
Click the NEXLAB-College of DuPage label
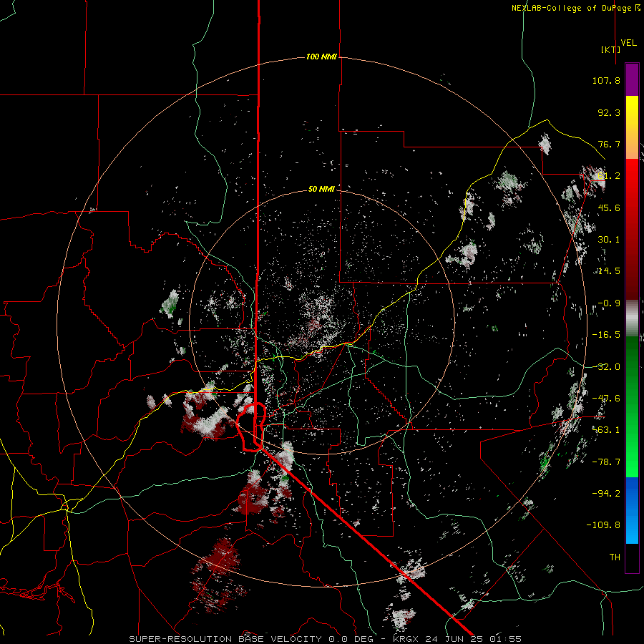pos(576,8)
